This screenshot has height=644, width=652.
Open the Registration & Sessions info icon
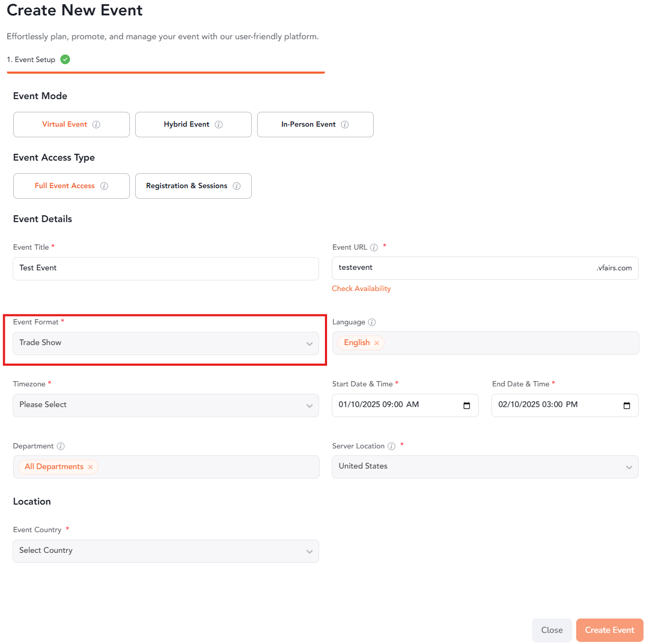pos(239,186)
